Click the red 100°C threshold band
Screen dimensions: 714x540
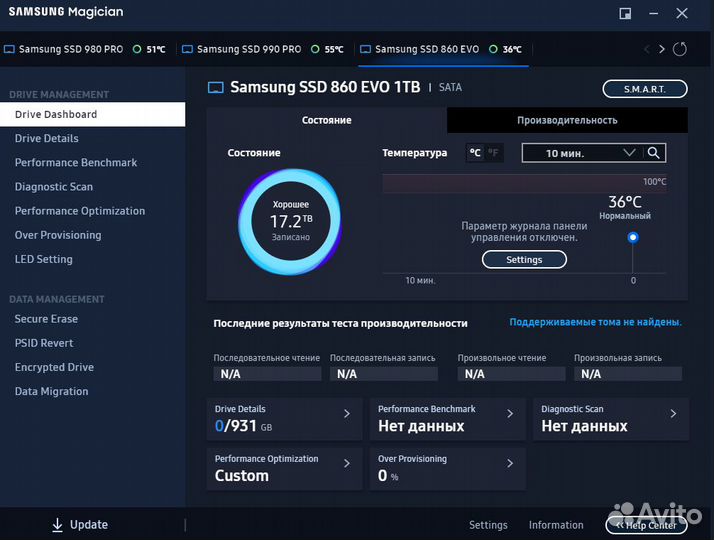(524, 183)
